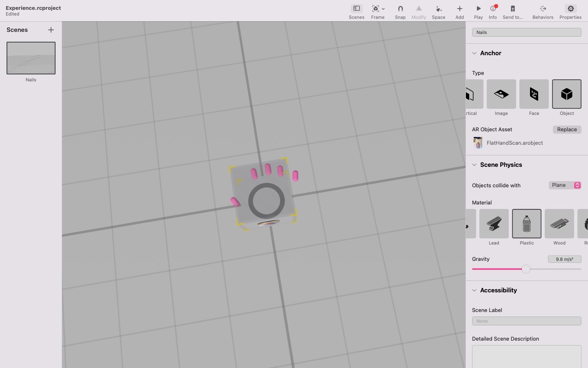This screenshot has width=588, height=368.
Task: Open the Objects collide with dropdown
Action: [565, 185]
